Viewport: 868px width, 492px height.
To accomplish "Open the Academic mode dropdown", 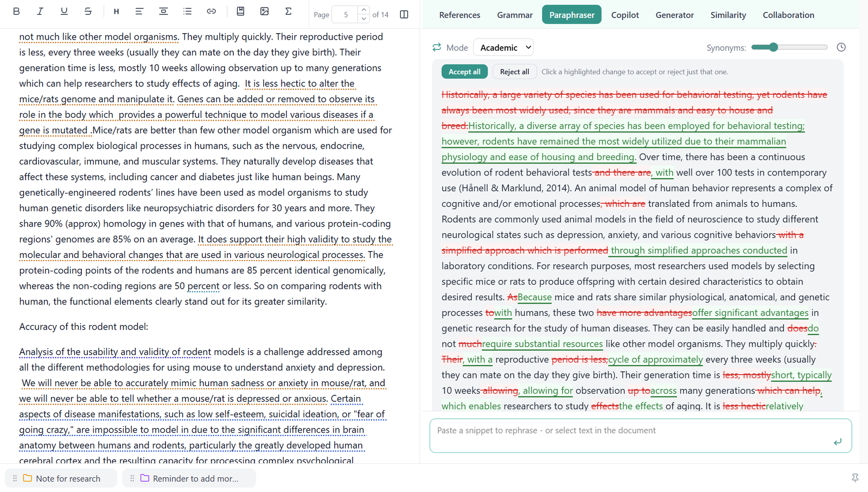I will tap(503, 47).
